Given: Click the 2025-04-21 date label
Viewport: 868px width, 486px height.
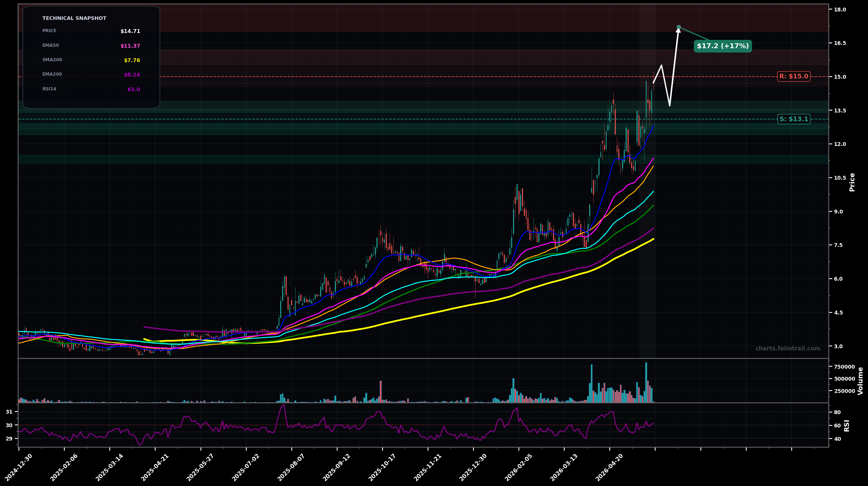Looking at the screenshot, I should click(x=155, y=467).
